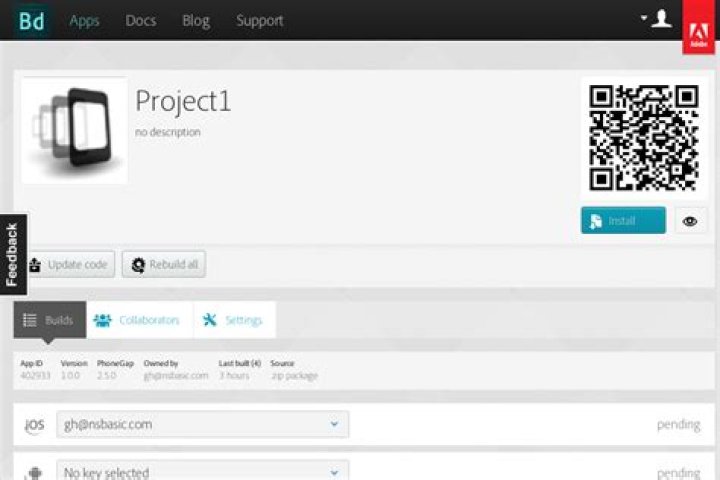The width and height of the screenshot is (720, 480).
Task: Click the Project1 app icon image
Action: point(74,130)
